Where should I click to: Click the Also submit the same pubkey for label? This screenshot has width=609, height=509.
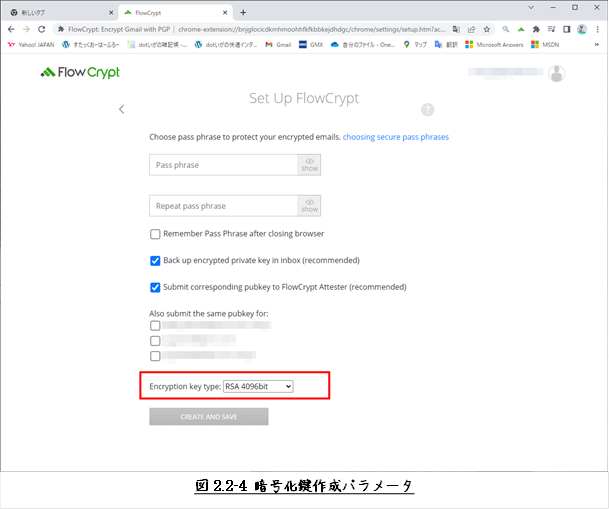[209, 314]
